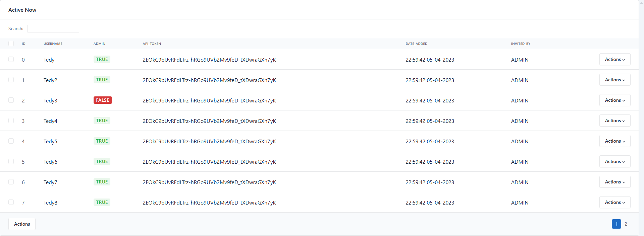Select the ADMIN inviter cell for Tedy3
644x236 pixels.
(x=520, y=101)
